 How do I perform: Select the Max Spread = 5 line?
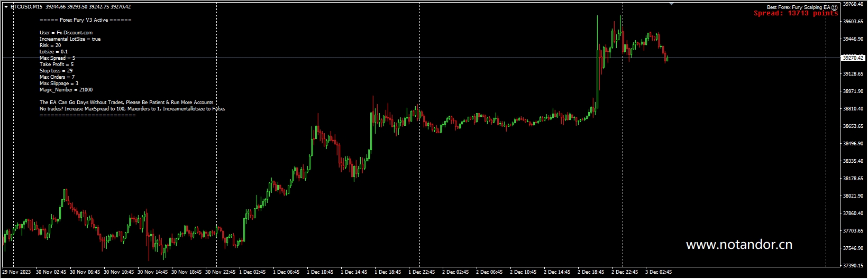click(x=57, y=58)
